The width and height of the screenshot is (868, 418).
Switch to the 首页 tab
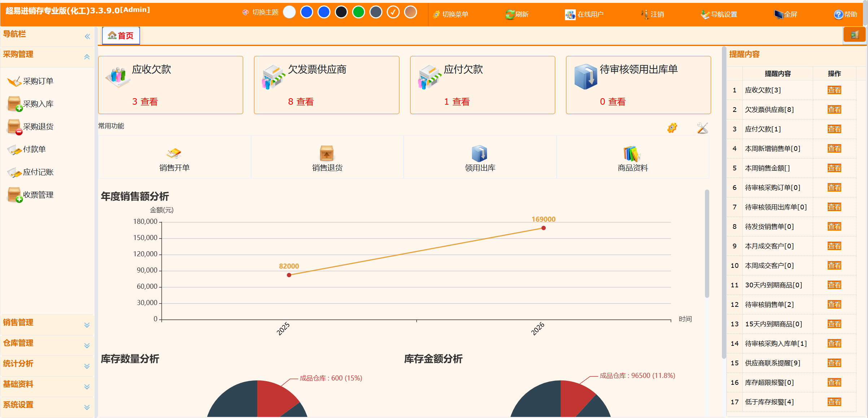[x=121, y=35]
